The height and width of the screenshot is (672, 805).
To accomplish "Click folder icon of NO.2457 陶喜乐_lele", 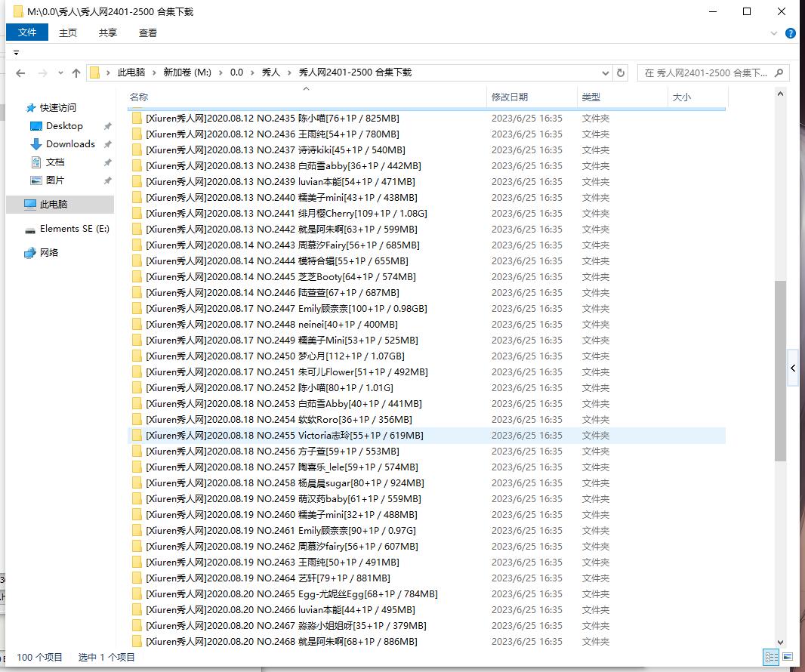I will tap(137, 467).
